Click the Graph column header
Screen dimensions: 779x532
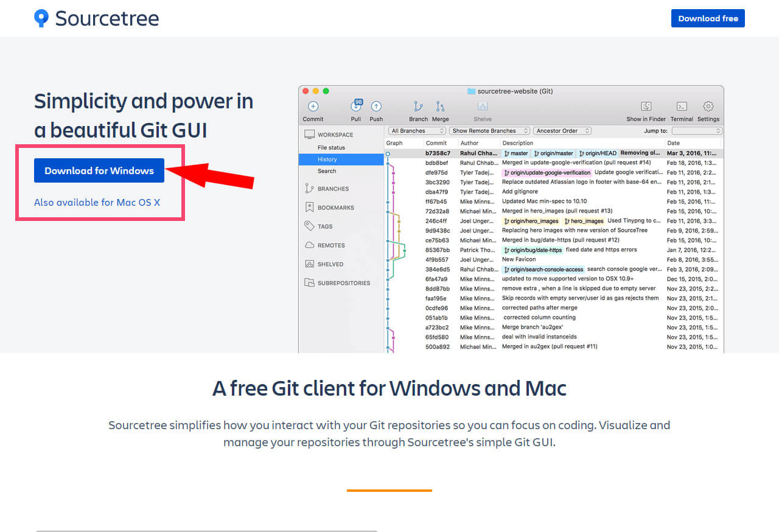pyautogui.click(x=394, y=143)
